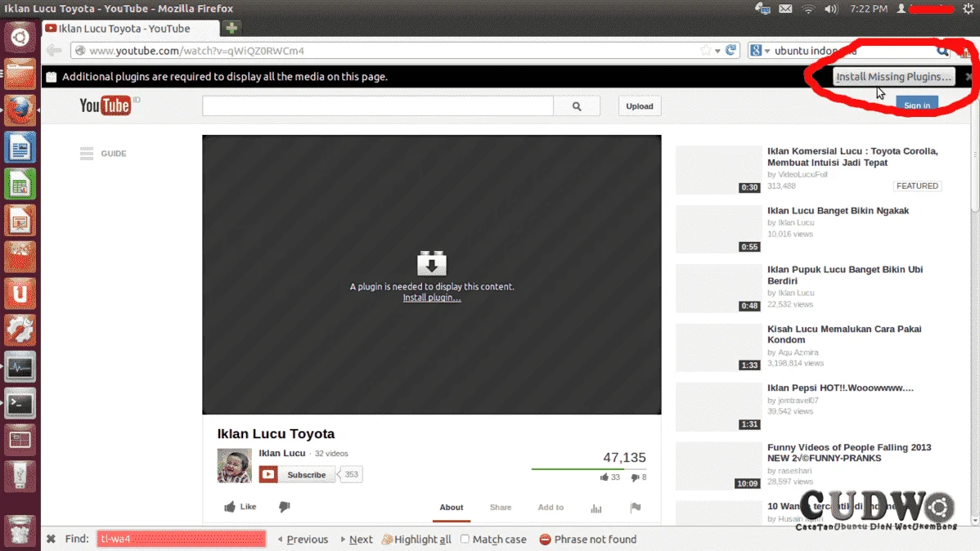Click the Install plugin link in the video player
Screen dimensions: 980x551
coord(432,298)
